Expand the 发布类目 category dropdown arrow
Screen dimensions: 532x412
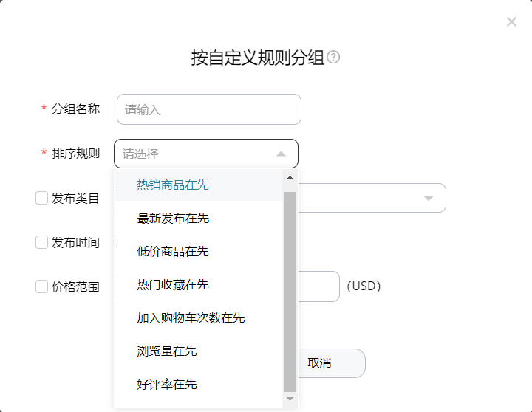pos(429,198)
